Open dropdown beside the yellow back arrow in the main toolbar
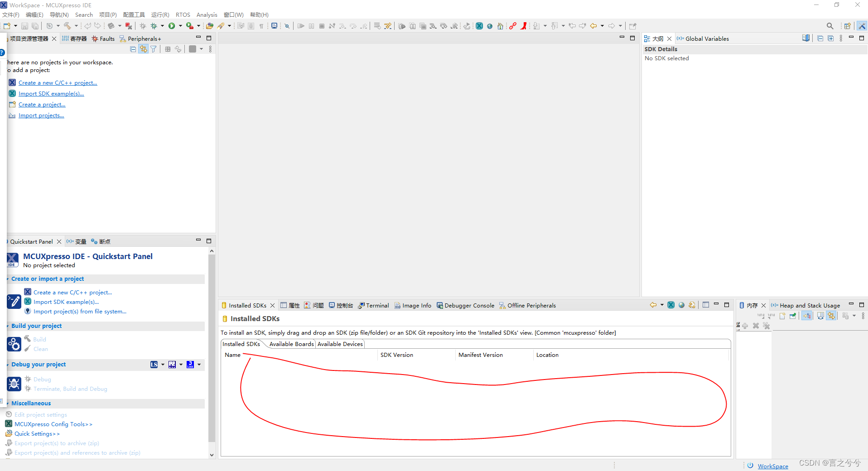 (602, 26)
